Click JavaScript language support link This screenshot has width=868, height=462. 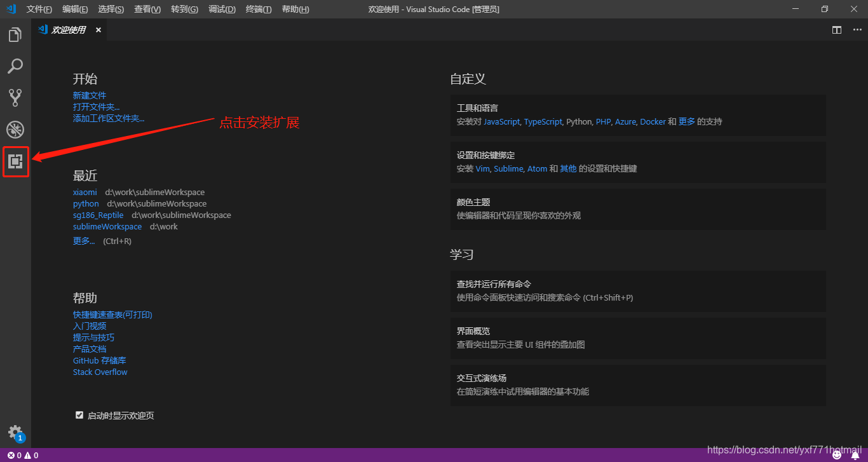[501, 121]
